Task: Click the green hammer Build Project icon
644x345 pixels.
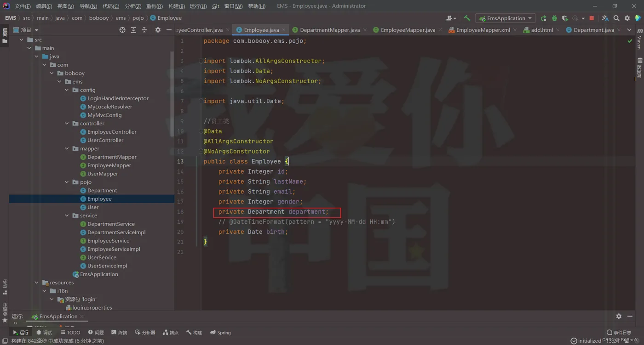Action: coord(467,18)
